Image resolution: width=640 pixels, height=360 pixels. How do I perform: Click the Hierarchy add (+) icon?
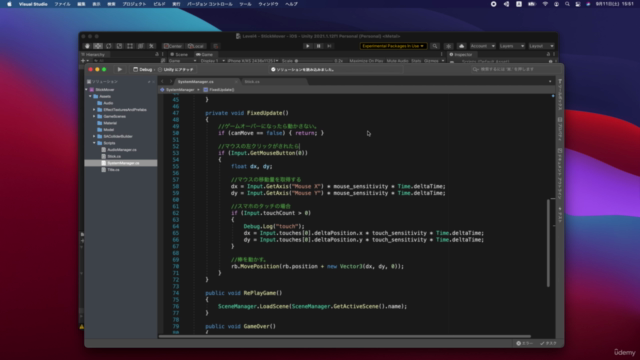(83, 61)
